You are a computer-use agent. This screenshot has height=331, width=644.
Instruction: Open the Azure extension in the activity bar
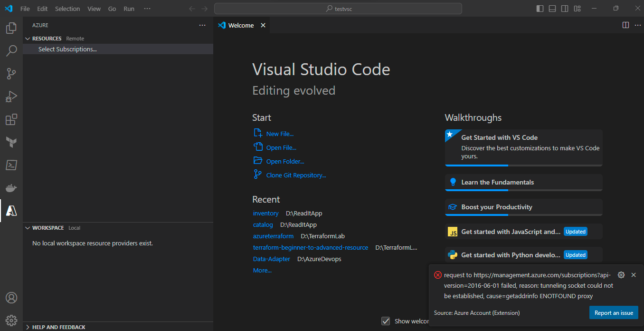tap(11, 211)
